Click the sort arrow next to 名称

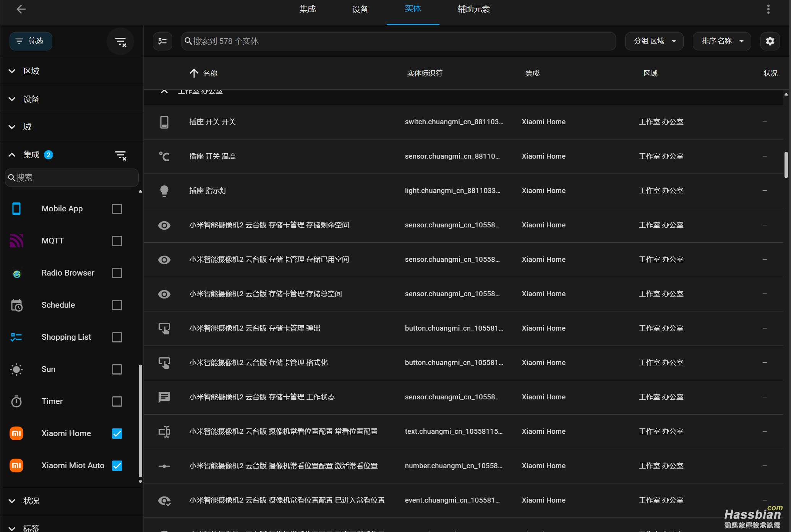click(194, 73)
